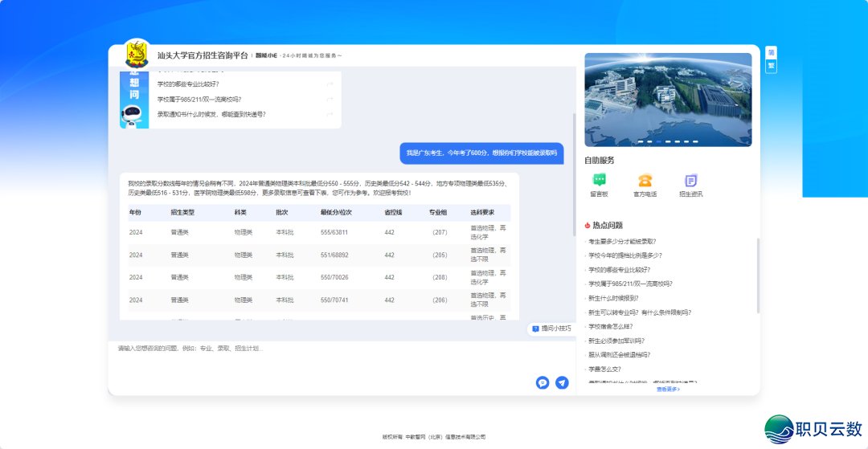Open the 招生资讯 admissions news icon

click(691, 180)
